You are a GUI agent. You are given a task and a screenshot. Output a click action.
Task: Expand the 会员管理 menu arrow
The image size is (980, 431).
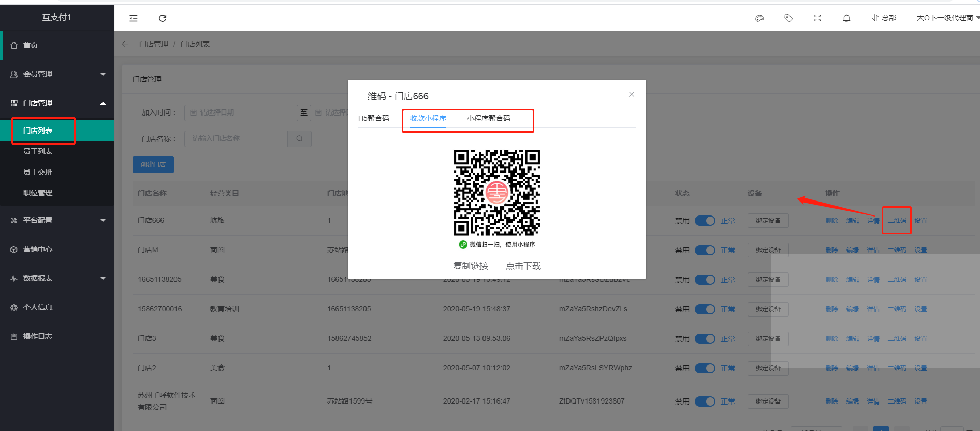coord(103,74)
